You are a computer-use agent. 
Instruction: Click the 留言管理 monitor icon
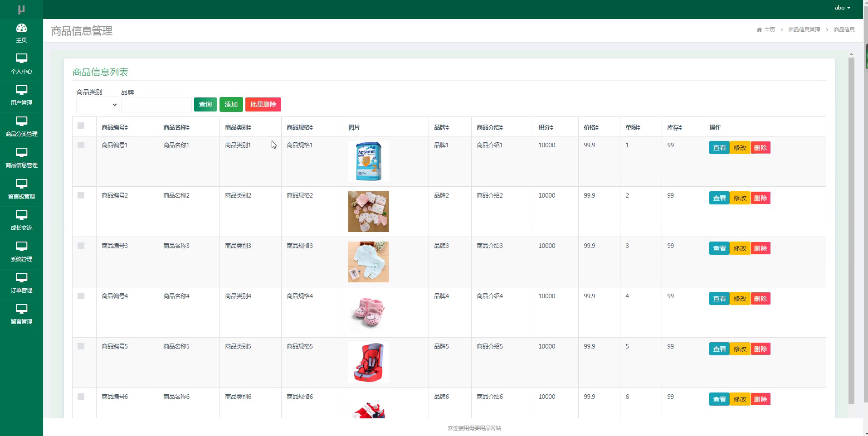pos(21,309)
